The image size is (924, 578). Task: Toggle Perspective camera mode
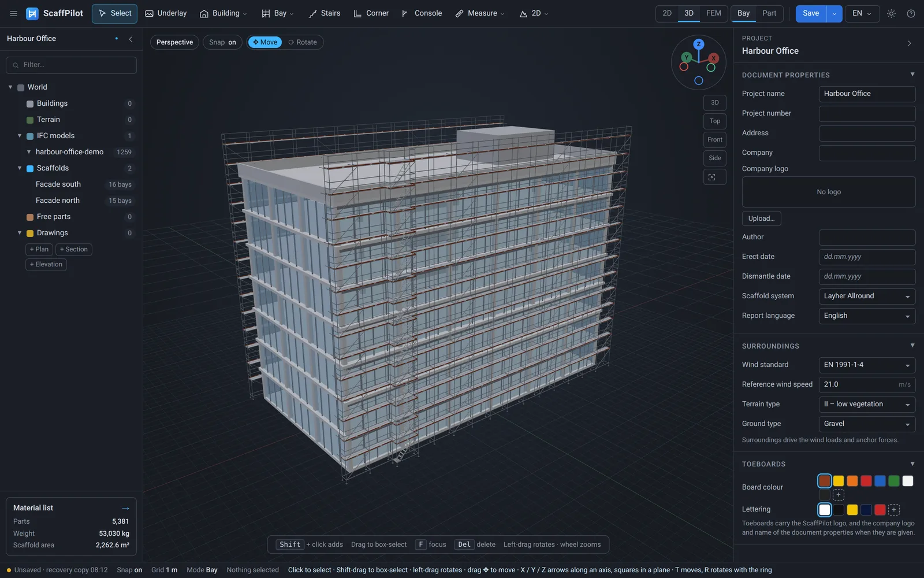(174, 42)
